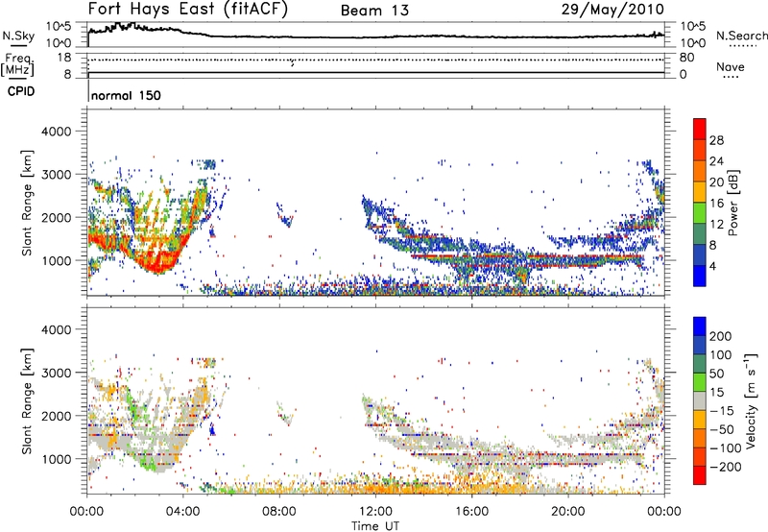The height and width of the screenshot is (532, 768).
Task: Click the blue power segment between 4 and 8
Action: (700, 254)
